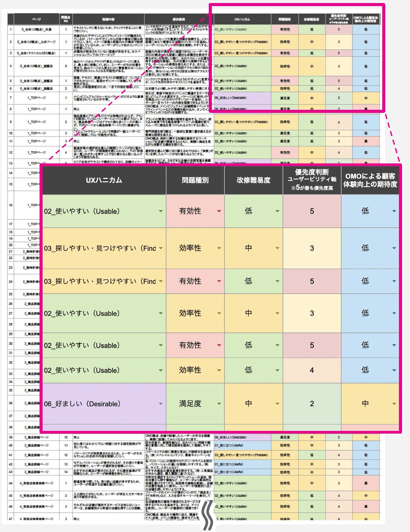Select row number 40 in the spreadsheet
Image resolution: width=410 pixels, height=532 pixels.
(x=11, y=445)
